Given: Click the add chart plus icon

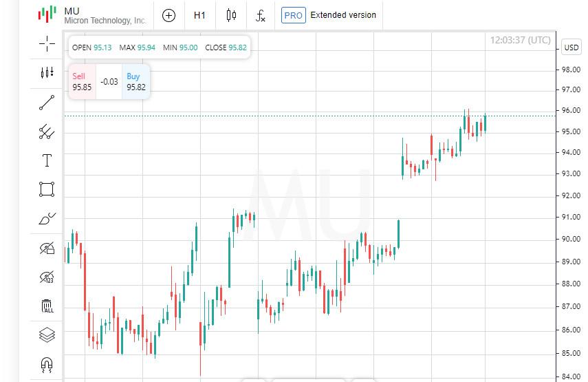Looking at the screenshot, I should tap(168, 15).
